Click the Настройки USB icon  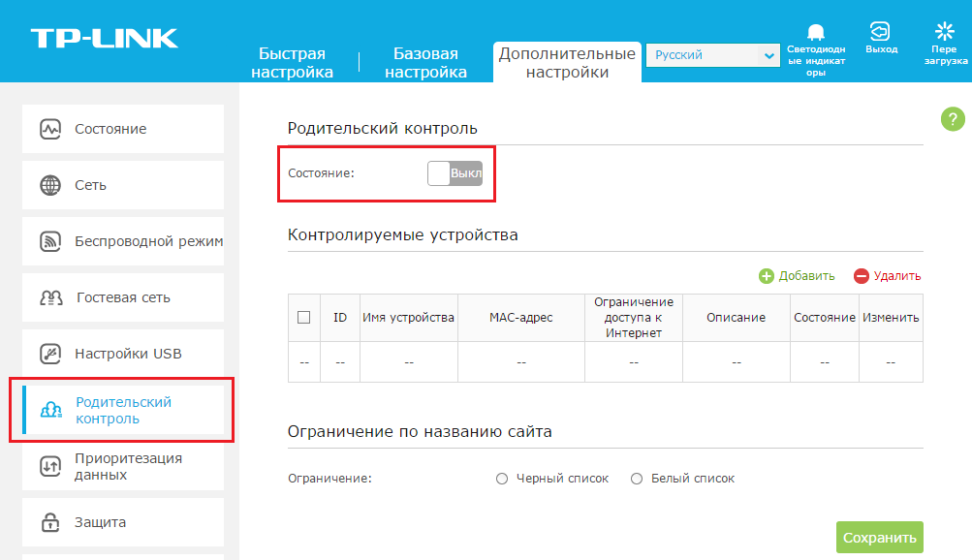point(50,354)
